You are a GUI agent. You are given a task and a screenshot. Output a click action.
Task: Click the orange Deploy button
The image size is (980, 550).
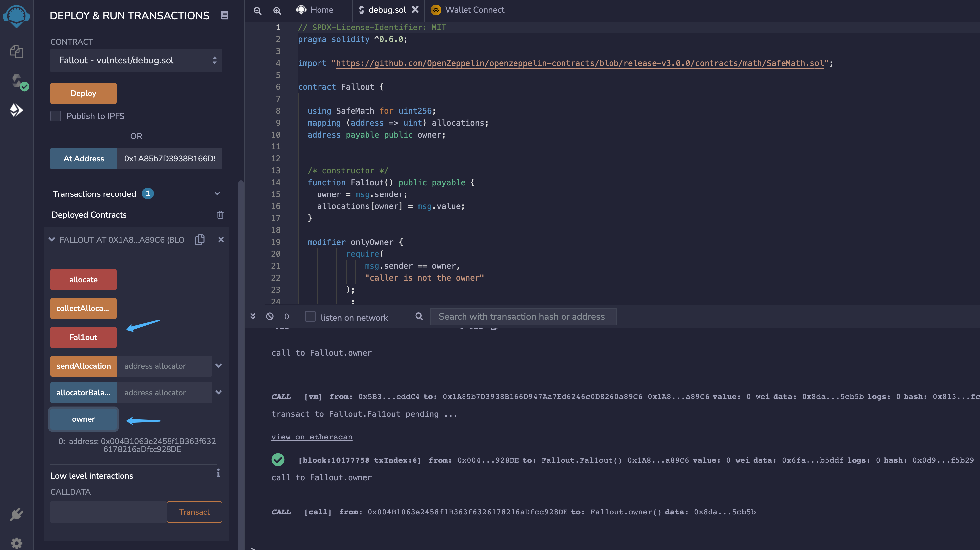pos(83,93)
